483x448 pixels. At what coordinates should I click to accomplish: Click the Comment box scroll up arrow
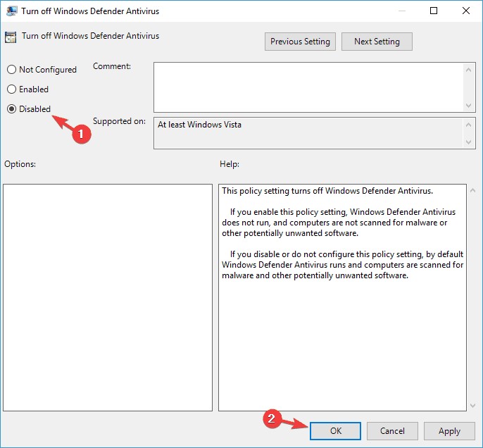468,70
